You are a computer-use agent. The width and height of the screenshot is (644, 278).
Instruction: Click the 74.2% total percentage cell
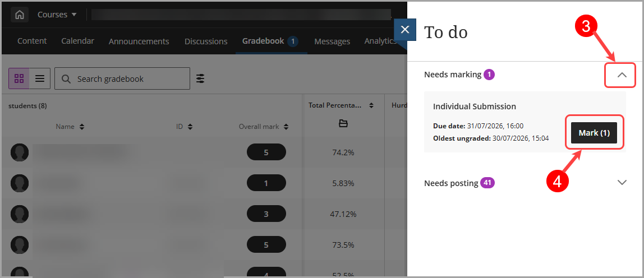343,152
